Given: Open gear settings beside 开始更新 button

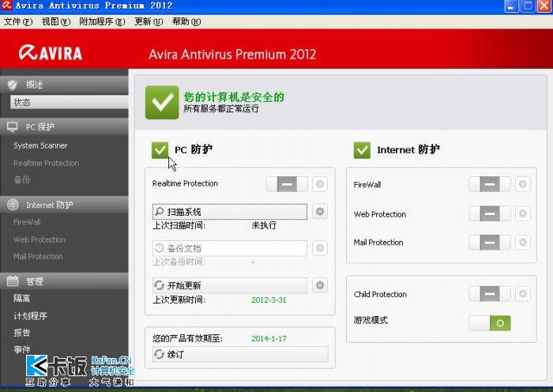Looking at the screenshot, I should click(320, 285).
